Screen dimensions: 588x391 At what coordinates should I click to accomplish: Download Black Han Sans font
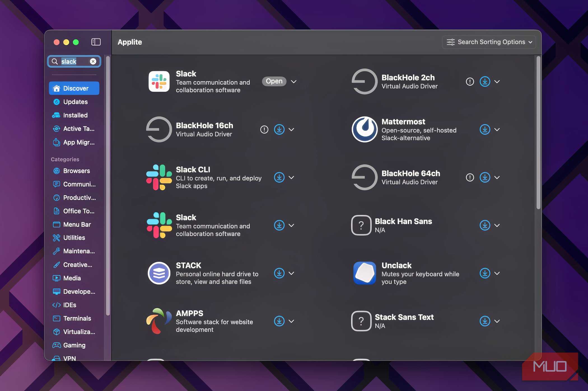pos(485,225)
